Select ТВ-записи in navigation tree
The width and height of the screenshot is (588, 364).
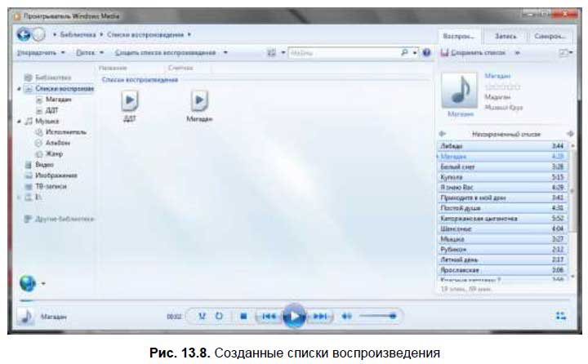pyautogui.click(x=51, y=186)
